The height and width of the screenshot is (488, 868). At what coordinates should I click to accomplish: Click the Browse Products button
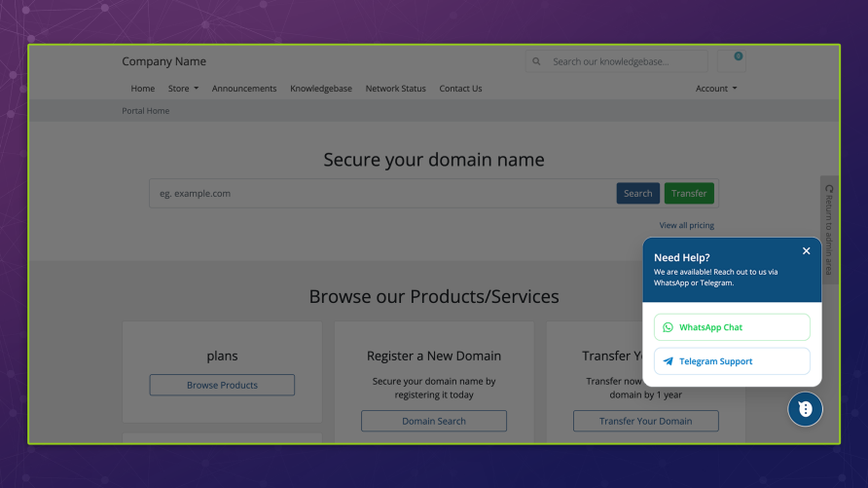(x=222, y=385)
